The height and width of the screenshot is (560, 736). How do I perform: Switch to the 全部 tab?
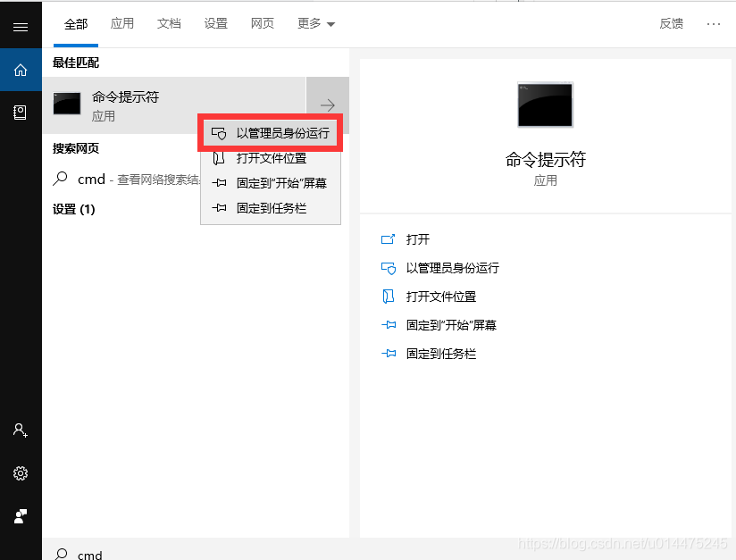[x=76, y=24]
